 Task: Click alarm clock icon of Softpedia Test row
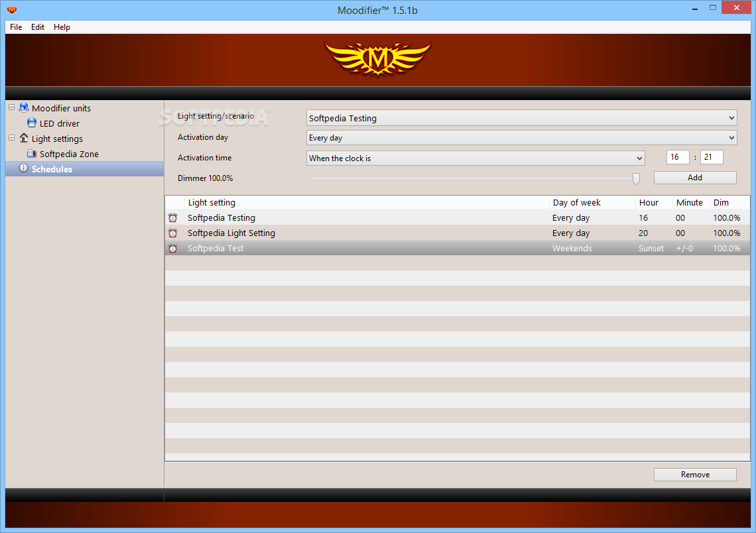click(x=172, y=248)
